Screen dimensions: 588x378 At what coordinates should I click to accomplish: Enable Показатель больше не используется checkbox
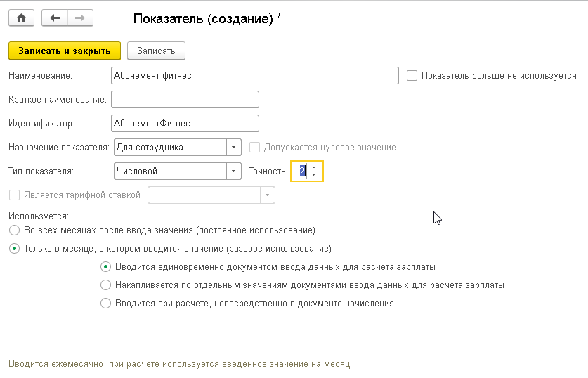pos(412,75)
